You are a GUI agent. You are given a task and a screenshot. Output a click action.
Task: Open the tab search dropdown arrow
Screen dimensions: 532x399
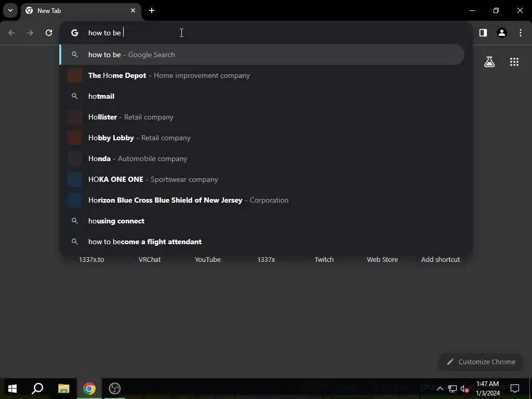coord(10,10)
